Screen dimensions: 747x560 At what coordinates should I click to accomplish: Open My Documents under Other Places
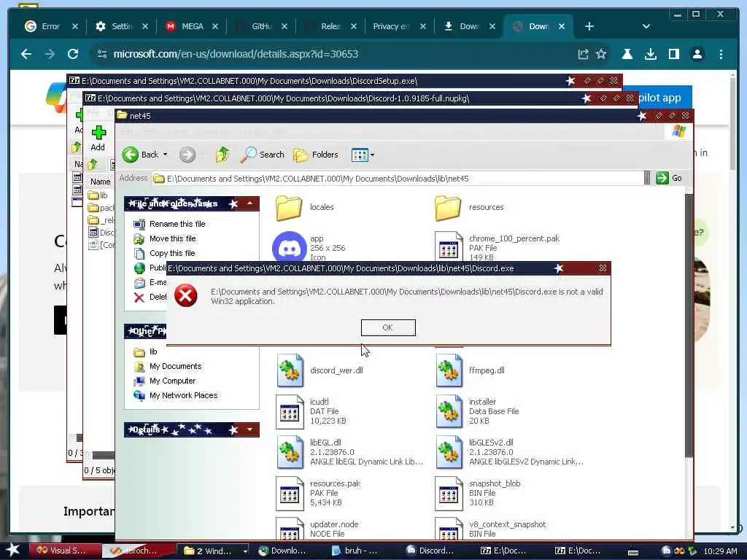(175, 366)
